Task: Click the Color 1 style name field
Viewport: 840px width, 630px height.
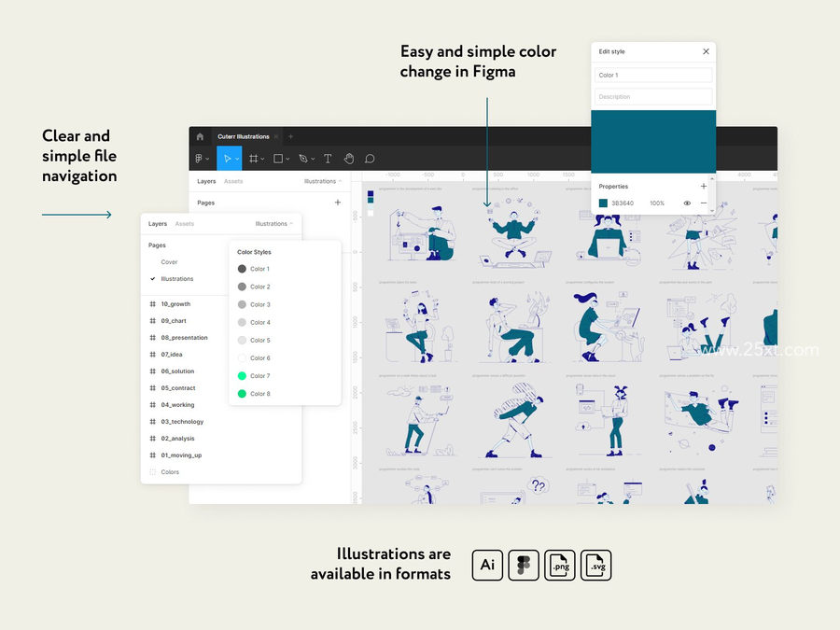Action: click(653, 75)
